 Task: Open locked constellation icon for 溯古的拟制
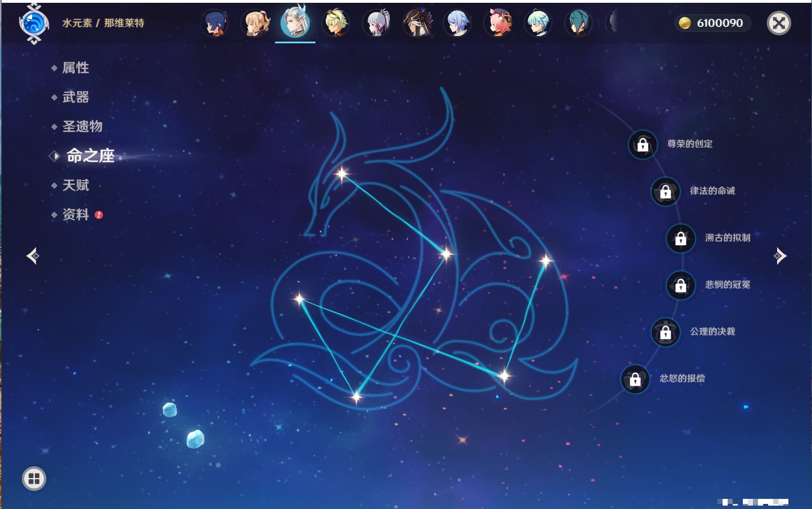pos(681,238)
